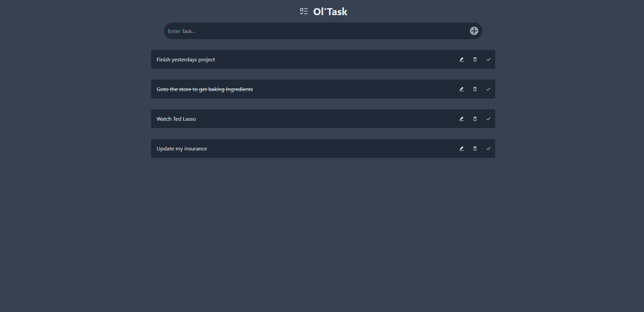Remove the Update my insurance task

475,148
